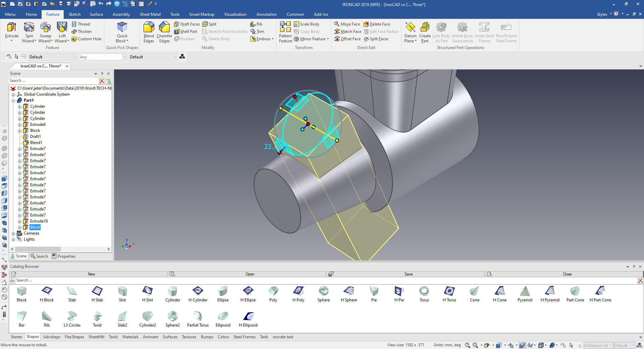The image size is (644, 349).
Task: Collapse the Part1 tree node
Action: [x=13, y=101]
